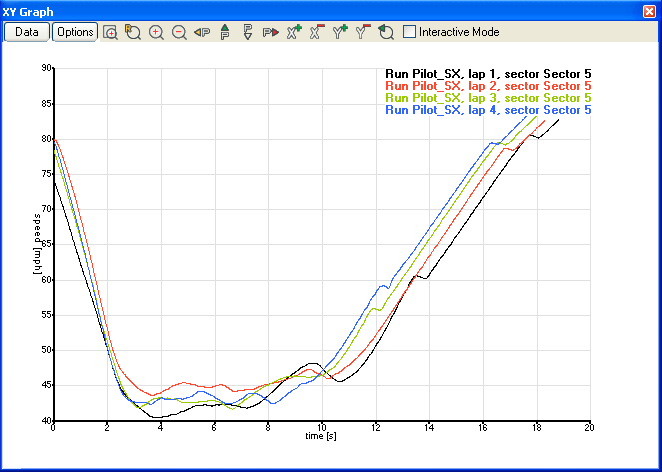Screen dimensions: 662x472
Task: Shrink X axis with X- icon
Action: (316, 32)
